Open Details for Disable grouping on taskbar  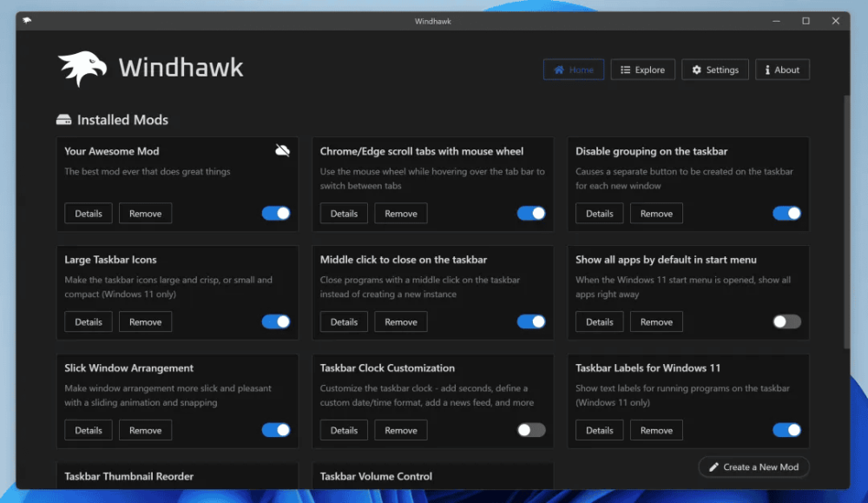tap(600, 214)
